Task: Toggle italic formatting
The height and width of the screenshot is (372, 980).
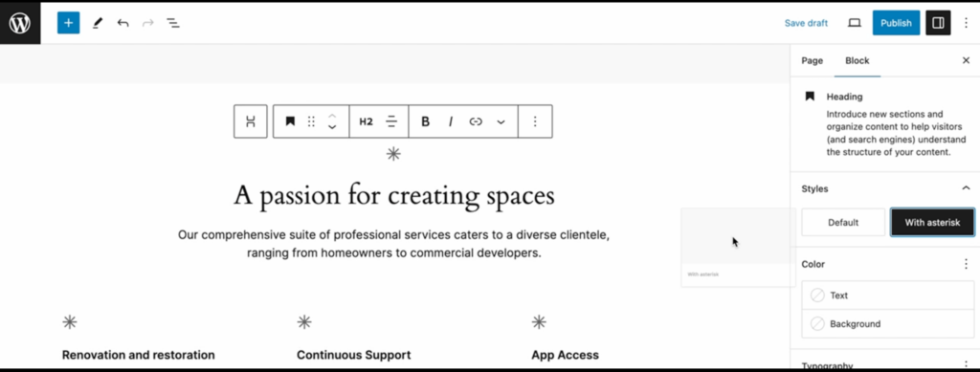Action: pyautogui.click(x=450, y=121)
